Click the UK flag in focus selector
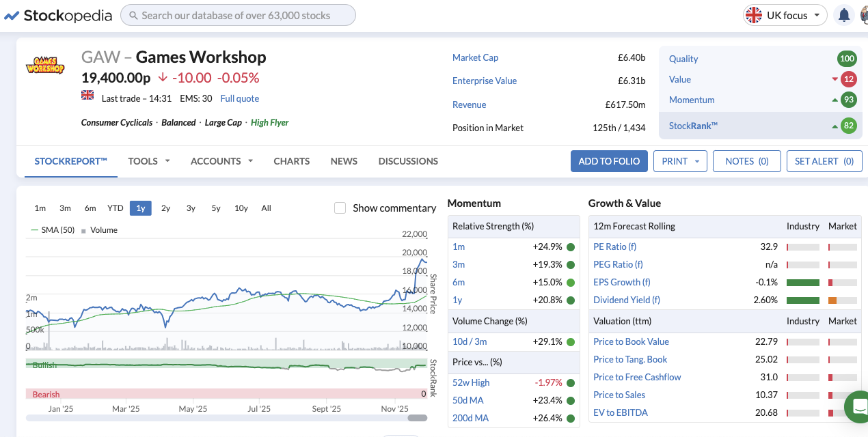This screenshot has width=868, height=437. [x=754, y=15]
